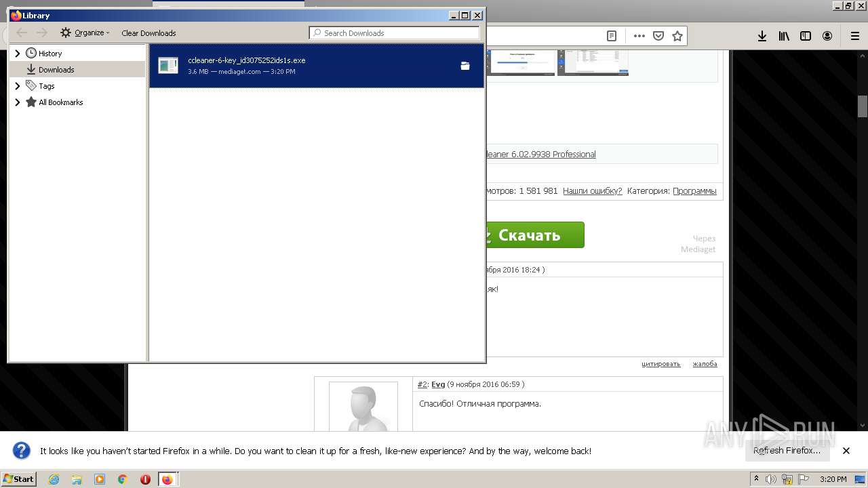This screenshot has height=488, width=868.
Task: Open comment #2 permalink
Action: point(422,384)
